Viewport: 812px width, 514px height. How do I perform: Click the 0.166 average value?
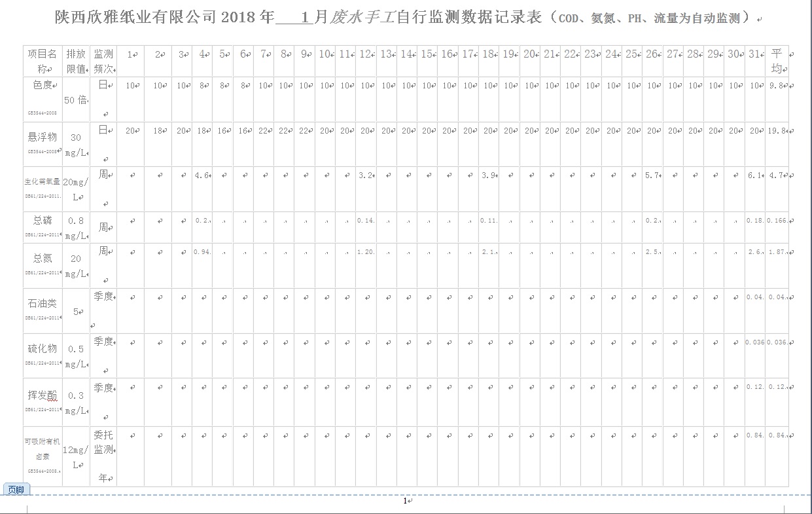pos(777,221)
